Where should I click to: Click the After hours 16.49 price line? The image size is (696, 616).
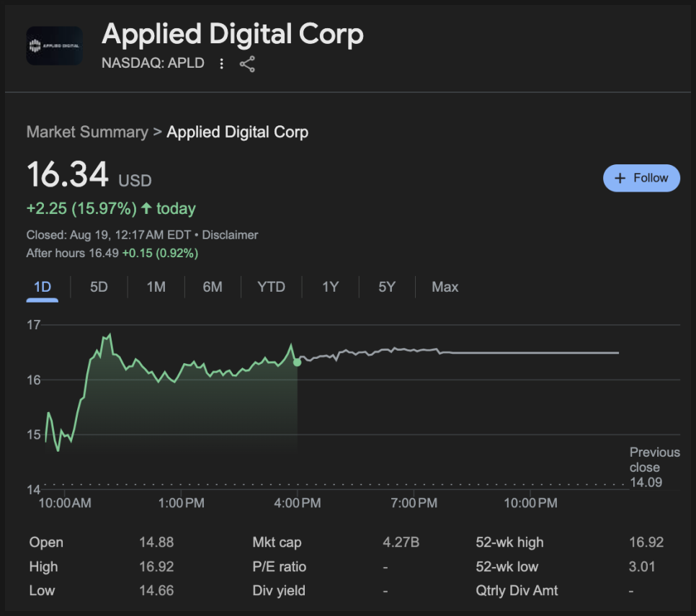coord(112,253)
